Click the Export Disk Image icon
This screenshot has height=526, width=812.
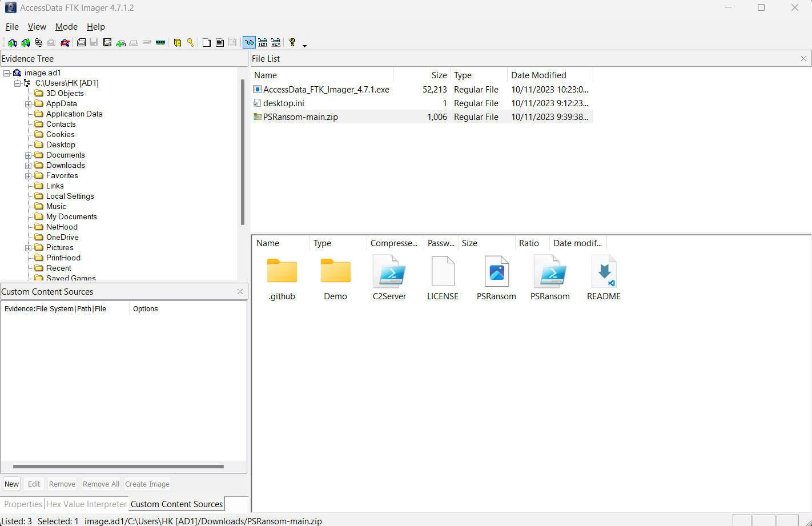(x=94, y=43)
